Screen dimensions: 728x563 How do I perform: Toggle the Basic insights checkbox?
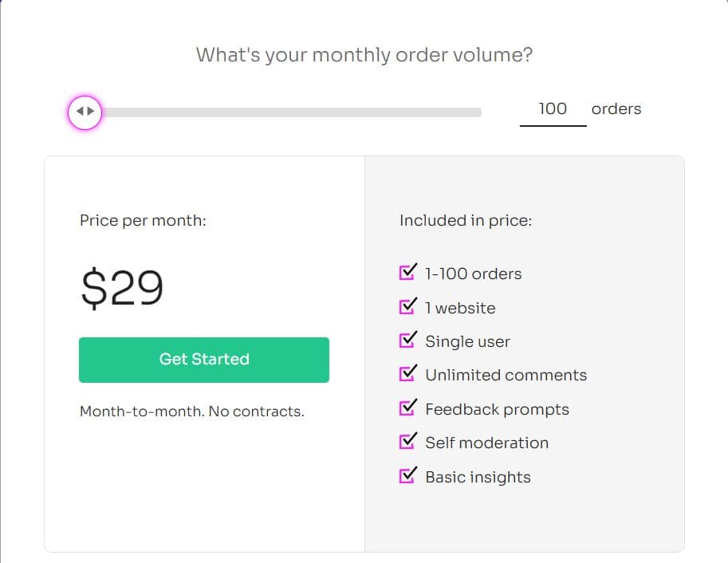[x=406, y=475]
